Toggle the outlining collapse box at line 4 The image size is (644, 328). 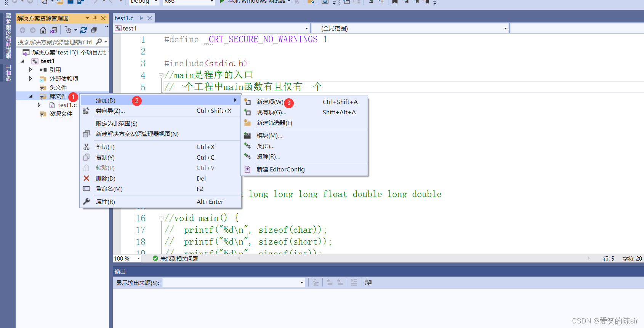point(161,75)
